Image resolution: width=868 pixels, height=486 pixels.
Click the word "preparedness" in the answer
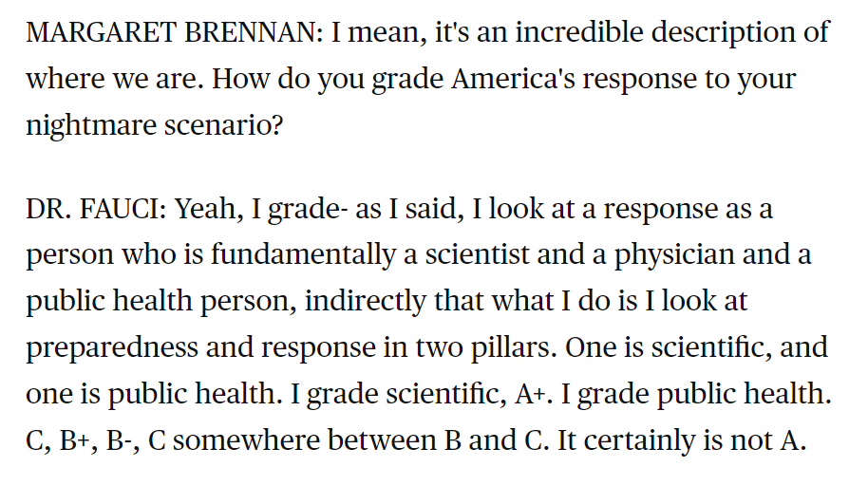(105, 347)
